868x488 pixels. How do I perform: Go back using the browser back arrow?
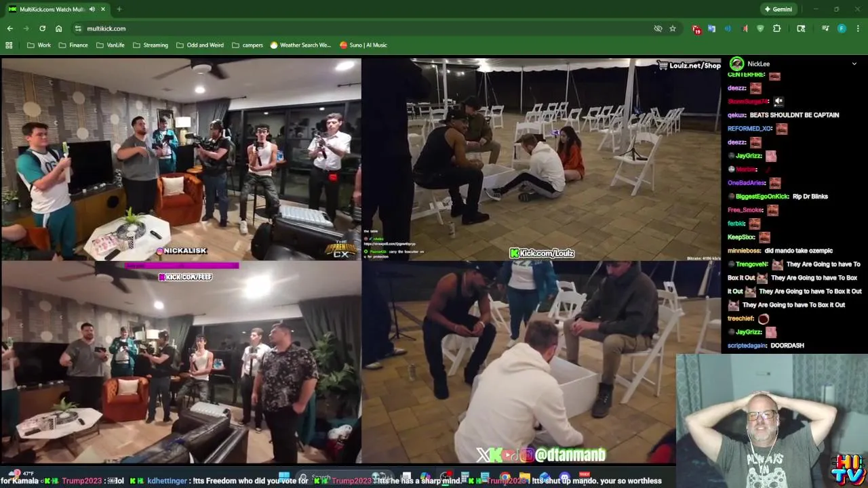point(9,28)
